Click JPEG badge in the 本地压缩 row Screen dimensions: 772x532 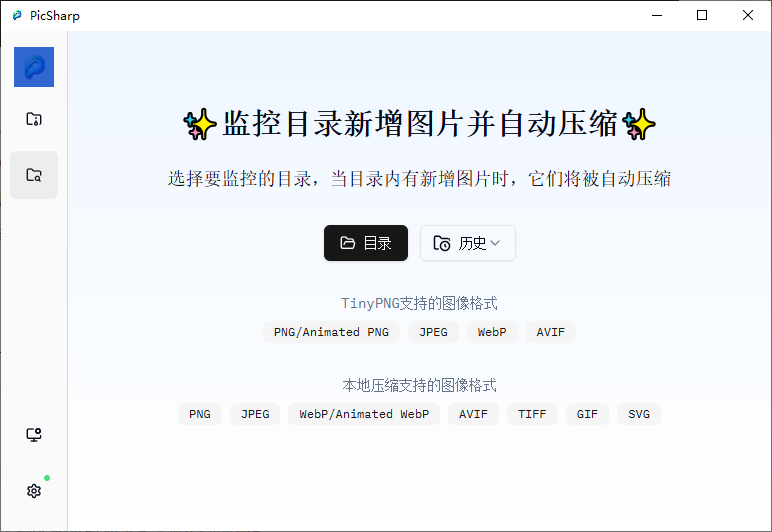(x=255, y=414)
